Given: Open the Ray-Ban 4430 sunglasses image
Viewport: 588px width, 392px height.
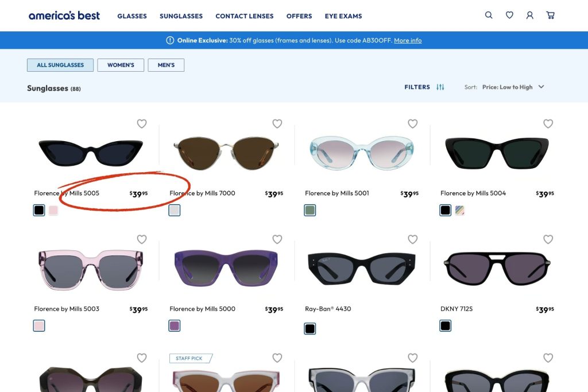Looking at the screenshot, I should tap(362, 269).
